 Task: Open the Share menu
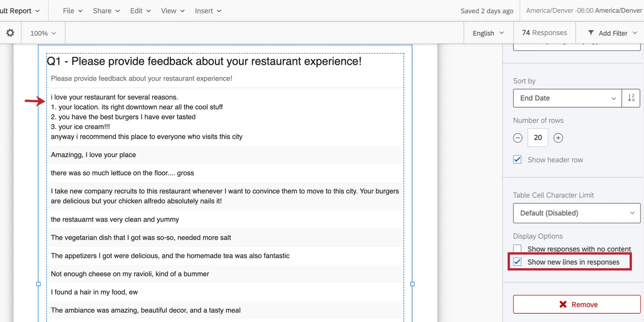click(106, 11)
